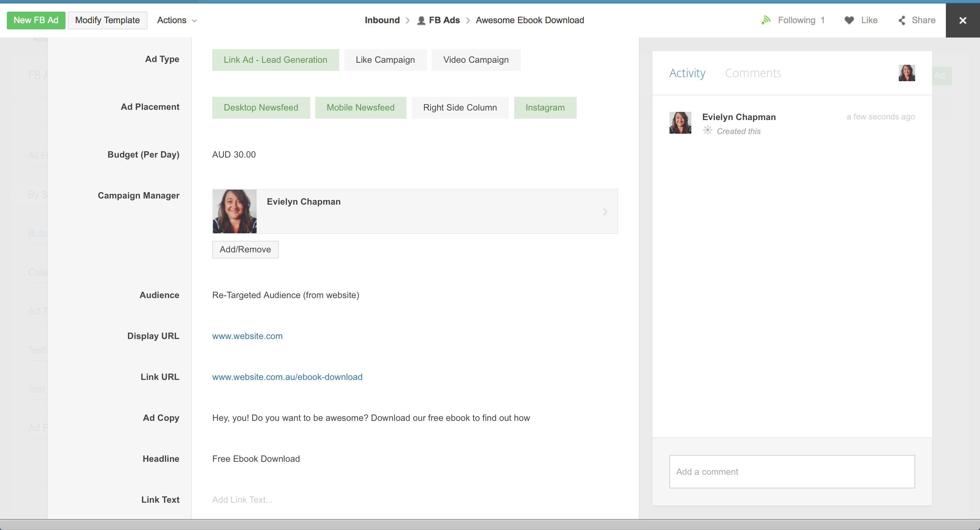Screen dimensions: 980x530
Task: Click the Share icon
Action: (902, 20)
